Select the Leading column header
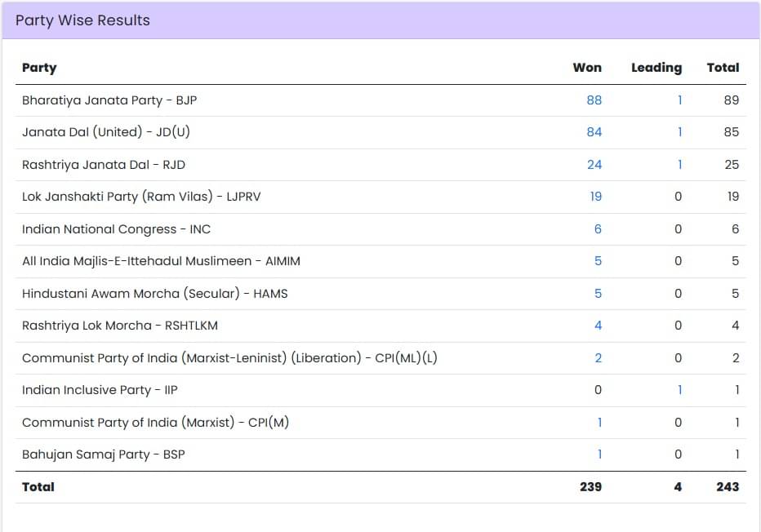This screenshot has height=532, width=761. click(x=656, y=68)
